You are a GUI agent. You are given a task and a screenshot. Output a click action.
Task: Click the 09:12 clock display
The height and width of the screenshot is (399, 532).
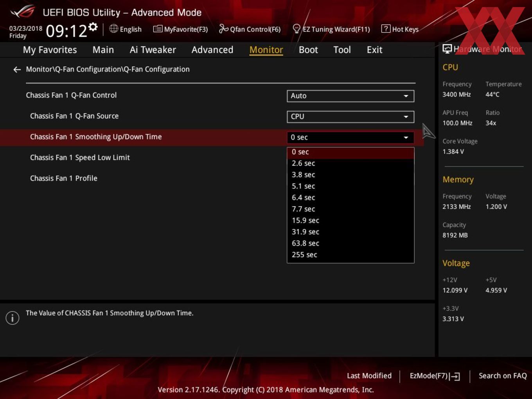(66, 31)
